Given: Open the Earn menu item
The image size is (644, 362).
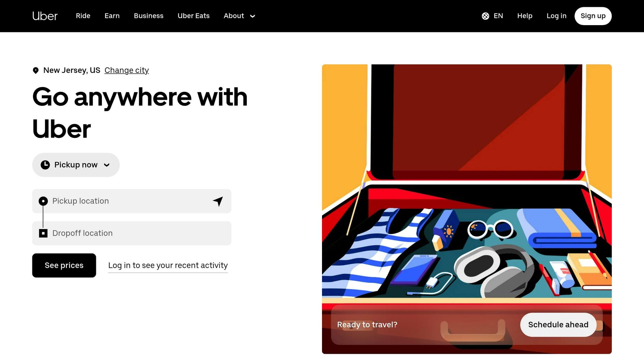Looking at the screenshot, I should point(112,16).
